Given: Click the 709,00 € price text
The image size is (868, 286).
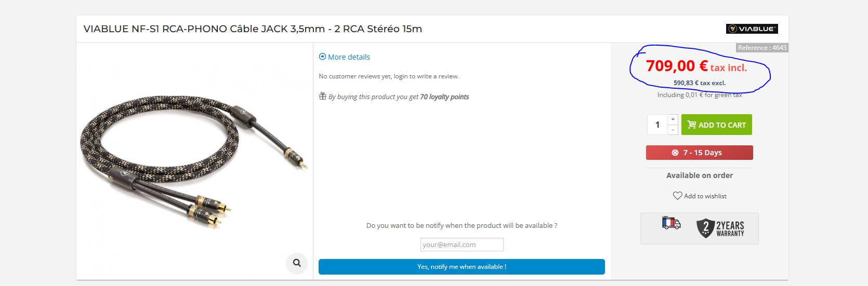Looking at the screenshot, I should 677,66.
